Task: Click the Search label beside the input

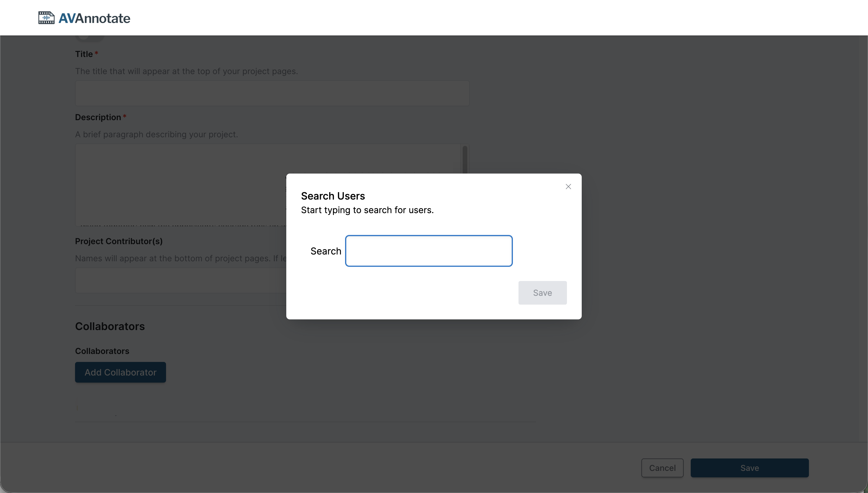Action: pyautogui.click(x=326, y=251)
